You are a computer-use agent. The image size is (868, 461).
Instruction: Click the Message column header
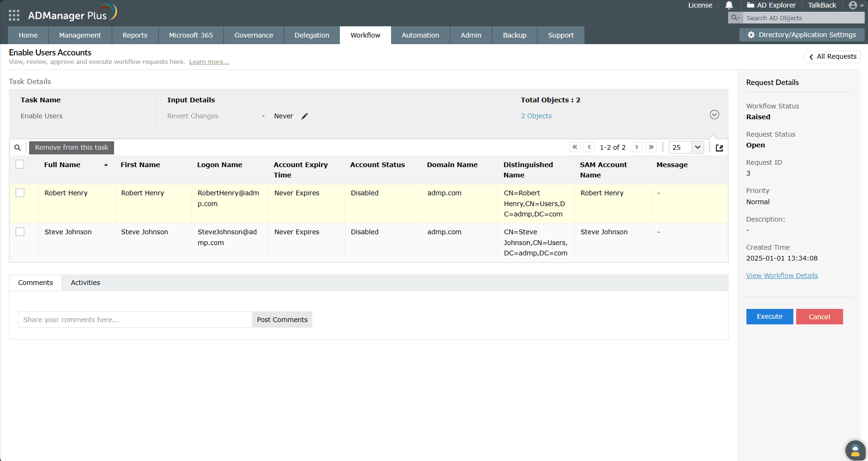(x=672, y=165)
